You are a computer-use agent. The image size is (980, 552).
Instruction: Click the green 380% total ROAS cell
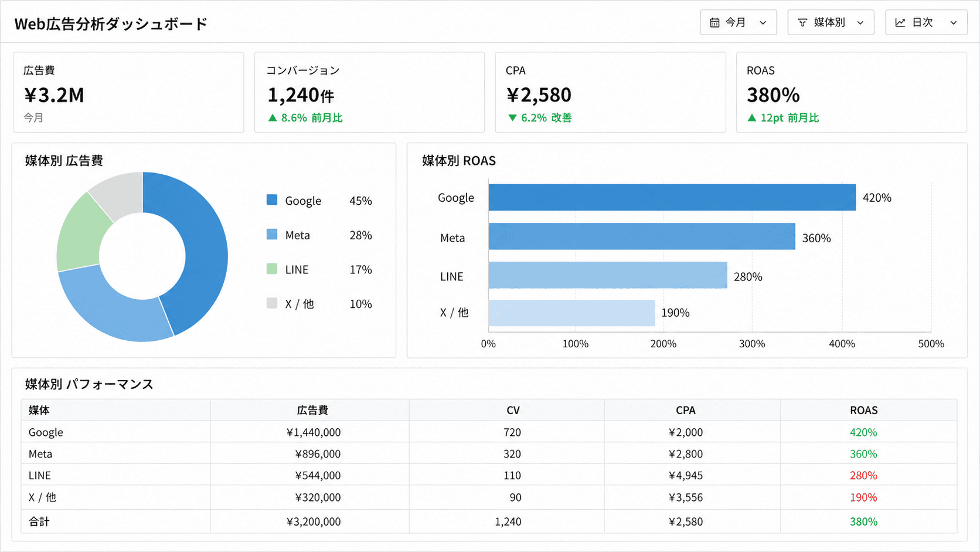(x=863, y=521)
